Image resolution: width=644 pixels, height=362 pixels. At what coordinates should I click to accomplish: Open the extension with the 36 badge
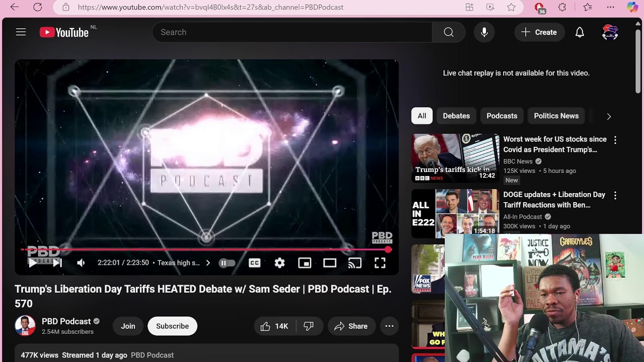point(539,8)
